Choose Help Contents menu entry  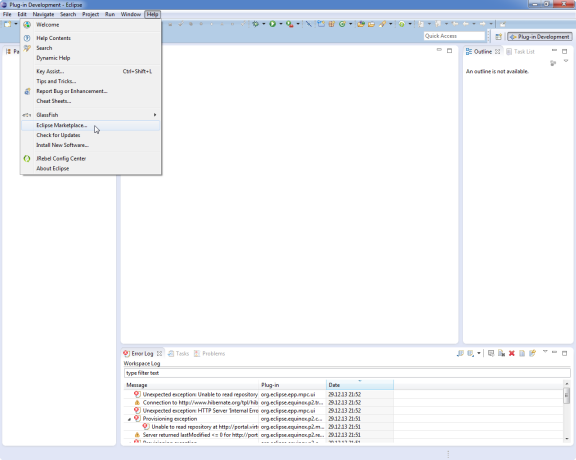click(91, 38)
